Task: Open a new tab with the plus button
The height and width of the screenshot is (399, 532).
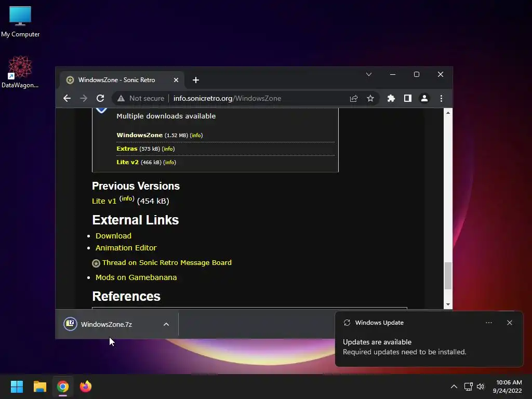Action: pos(196,80)
